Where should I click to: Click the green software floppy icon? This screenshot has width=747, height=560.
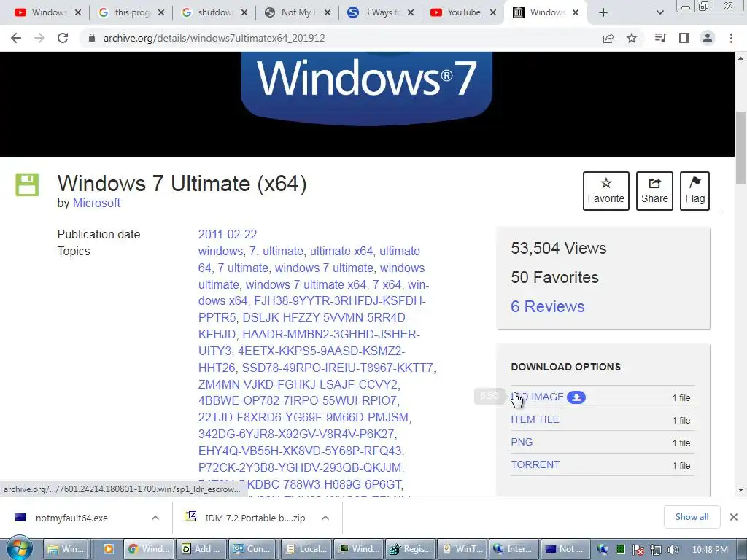click(27, 184)
